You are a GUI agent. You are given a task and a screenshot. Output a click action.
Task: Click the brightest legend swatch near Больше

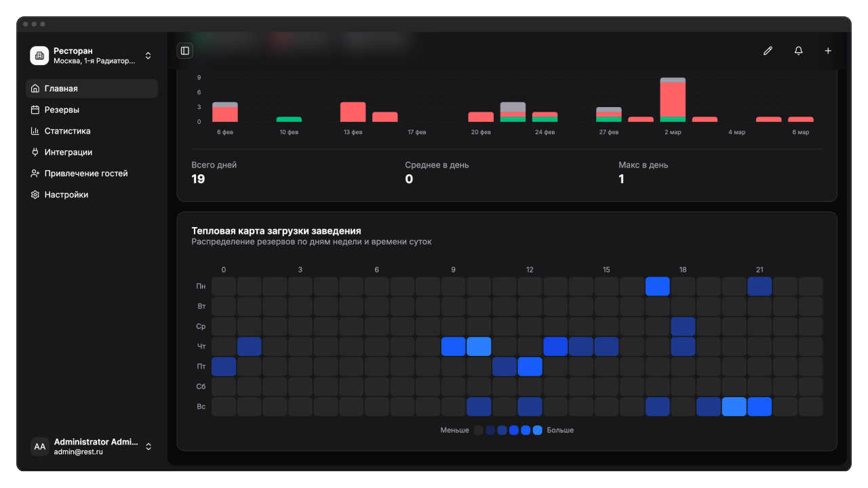click(x=537, y=430)
